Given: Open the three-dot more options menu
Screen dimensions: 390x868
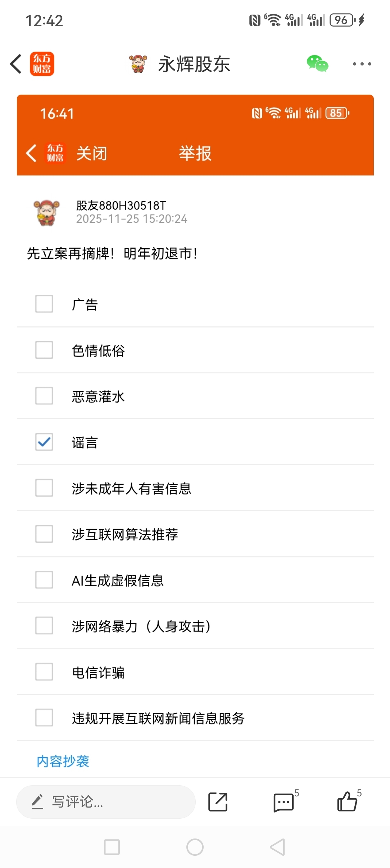Looking at the screenshot, I should (362, 64).
